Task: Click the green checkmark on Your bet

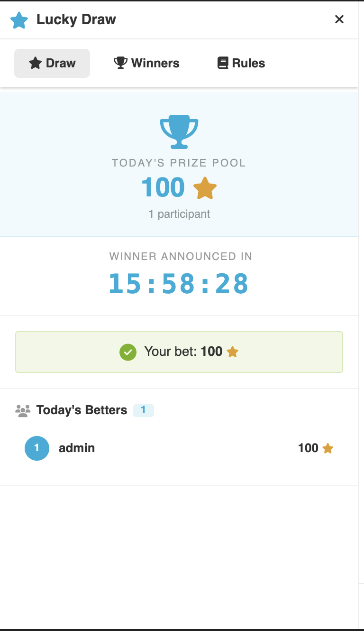Action: (x=128, y=352)
